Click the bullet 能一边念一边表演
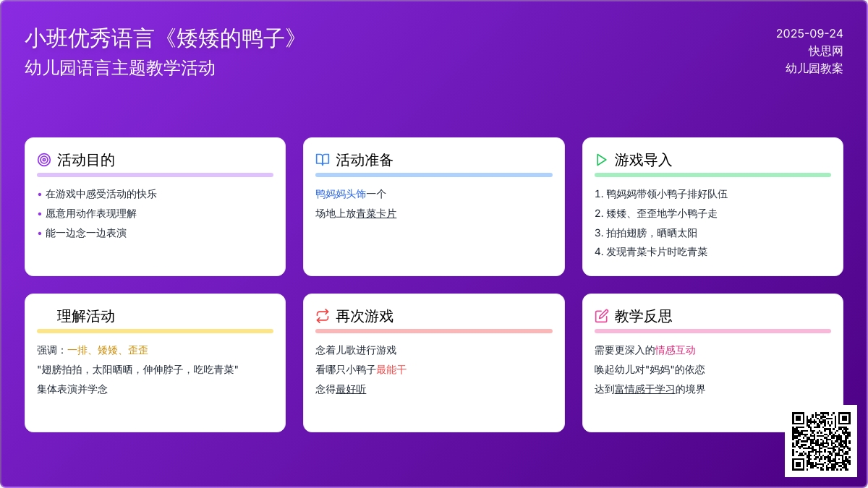Viewport: 868px width, 488px height. click(x=86, y=233)
